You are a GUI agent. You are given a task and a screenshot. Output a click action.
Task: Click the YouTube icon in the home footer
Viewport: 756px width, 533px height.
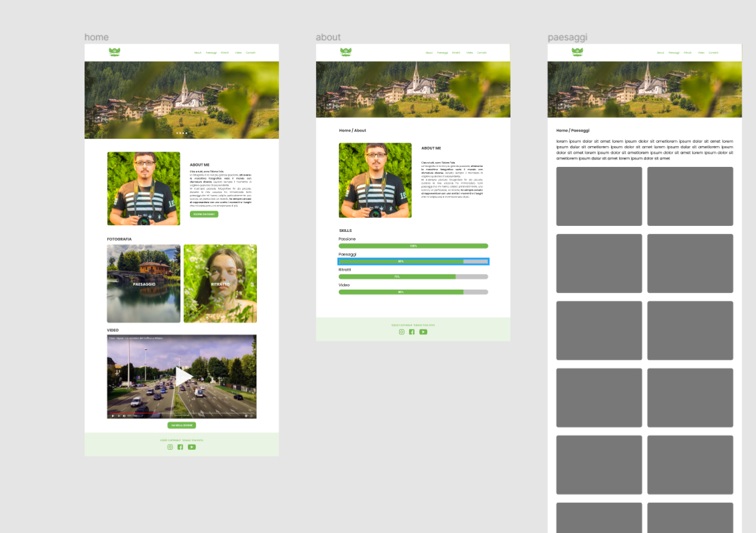192,447
